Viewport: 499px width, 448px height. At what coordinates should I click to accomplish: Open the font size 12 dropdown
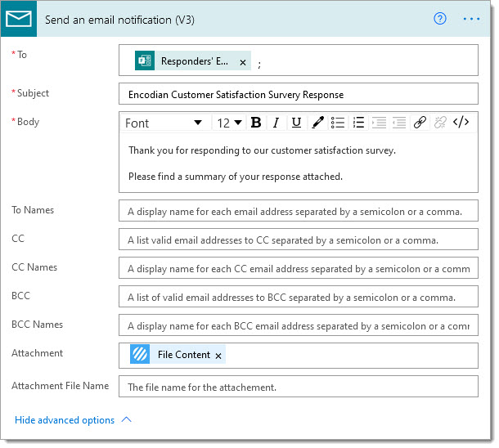point(229,123)
